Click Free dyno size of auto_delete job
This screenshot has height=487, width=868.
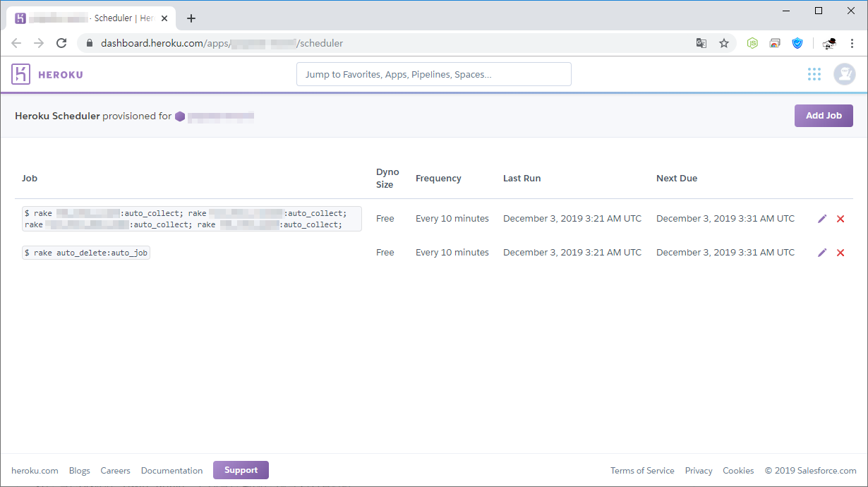[385, 253]
